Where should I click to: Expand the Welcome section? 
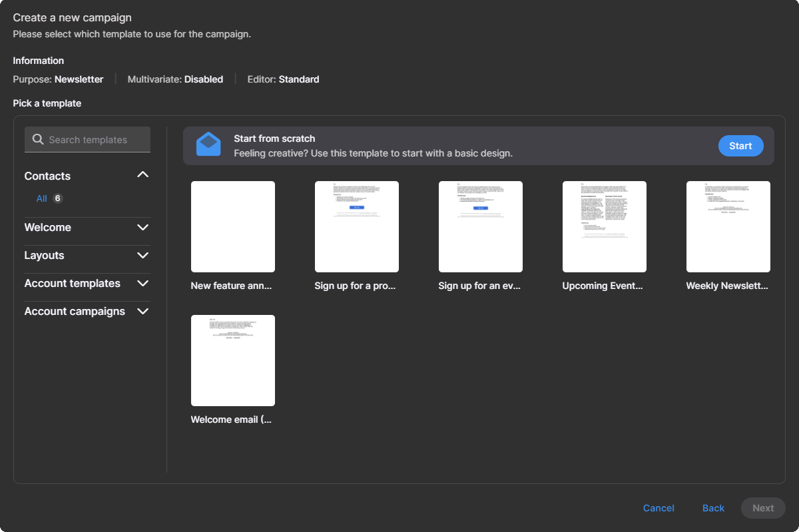click(142, 227)
